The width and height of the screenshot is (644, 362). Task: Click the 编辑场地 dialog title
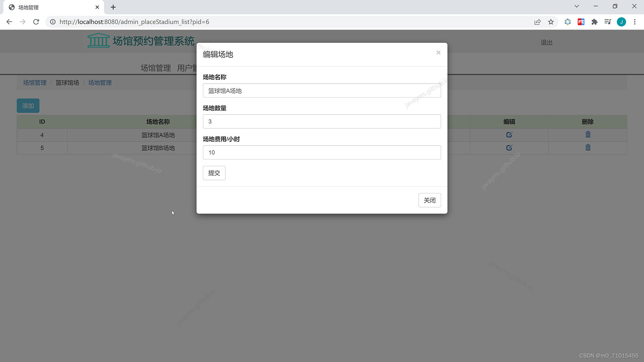click(218, 54)
